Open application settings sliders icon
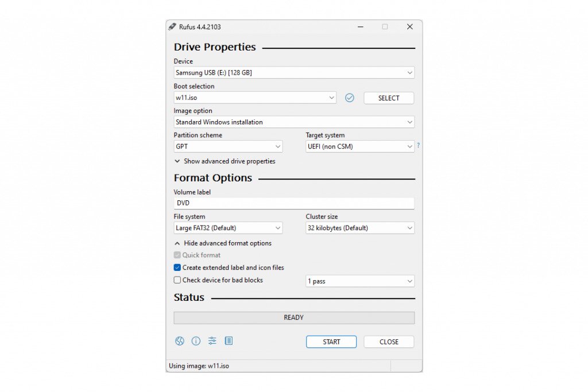Image resolution: width=588 pixels, height=392 pixels. 212,341
